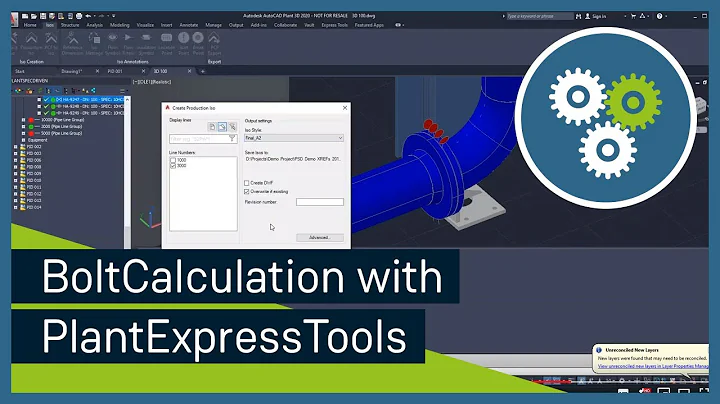720x404 pixels.
Task: Open the Iso Style dropdown
Action: pyautogui.click(x=294, y=138)
